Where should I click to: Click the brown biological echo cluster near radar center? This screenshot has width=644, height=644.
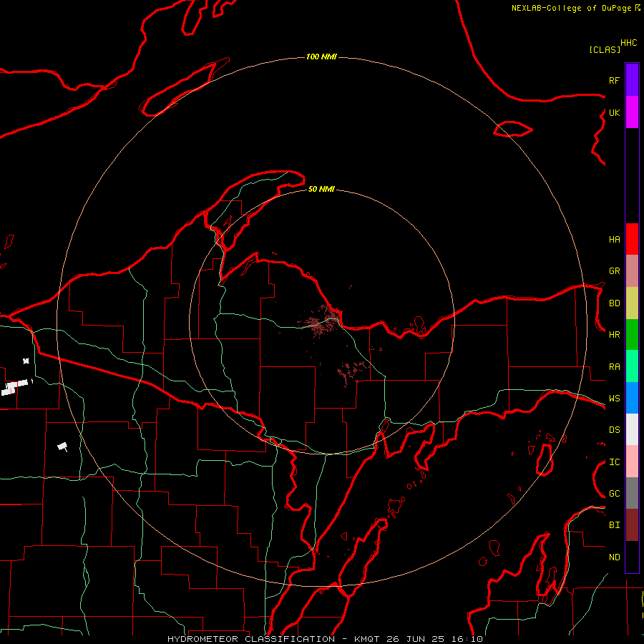tap(321, 321)
